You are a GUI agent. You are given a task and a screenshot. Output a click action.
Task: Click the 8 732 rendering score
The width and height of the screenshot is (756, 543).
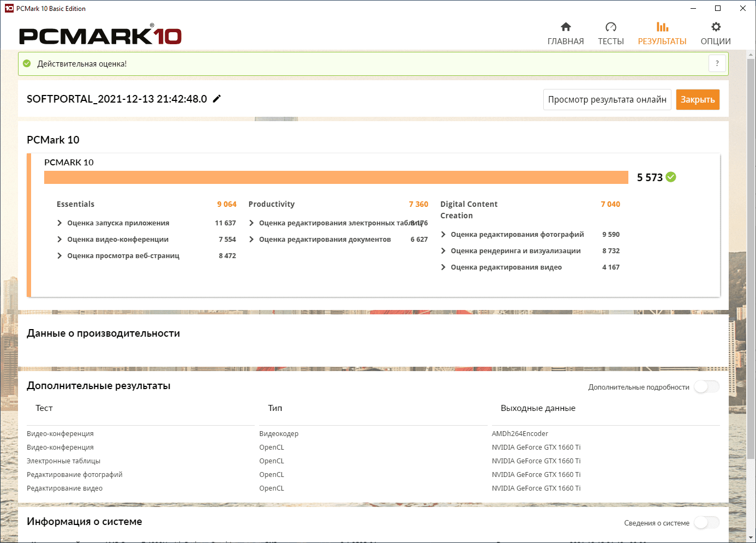pyautogui.click(x=611, y=251)
